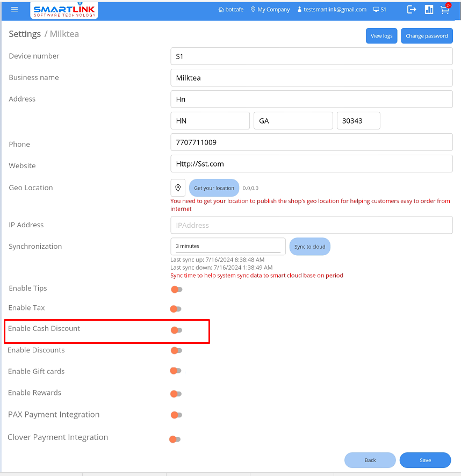Click the SmartLink logo
The width and height of the screenshot is (461, 476).
pyautogui.click(x=64, y=10)
